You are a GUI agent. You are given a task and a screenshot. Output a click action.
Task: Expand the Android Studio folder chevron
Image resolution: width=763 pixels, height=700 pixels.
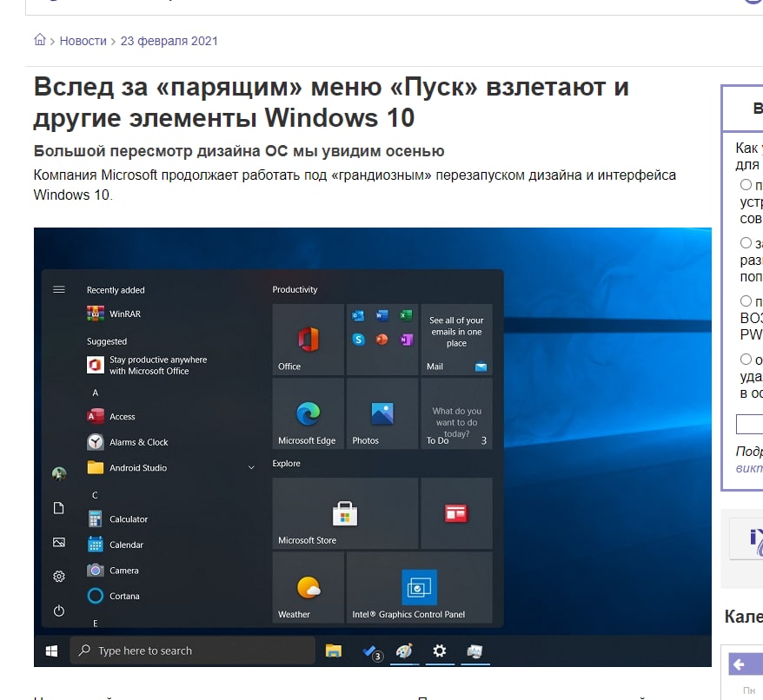click(x=251, y=468)
